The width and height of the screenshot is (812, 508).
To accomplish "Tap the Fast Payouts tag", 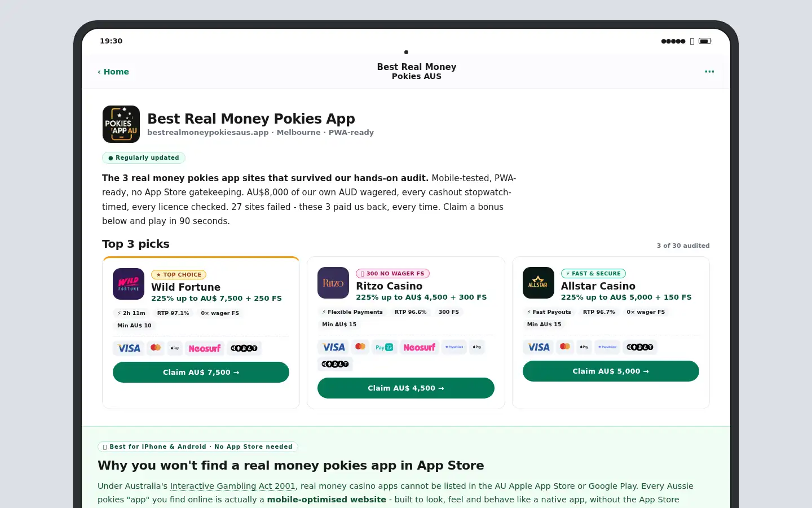I will [549, 312].
